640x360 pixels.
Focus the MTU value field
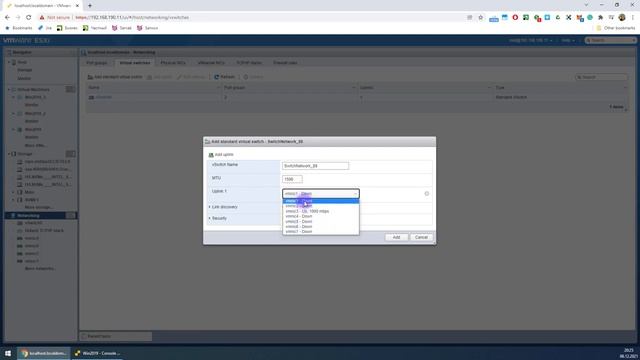coord(292,179)
